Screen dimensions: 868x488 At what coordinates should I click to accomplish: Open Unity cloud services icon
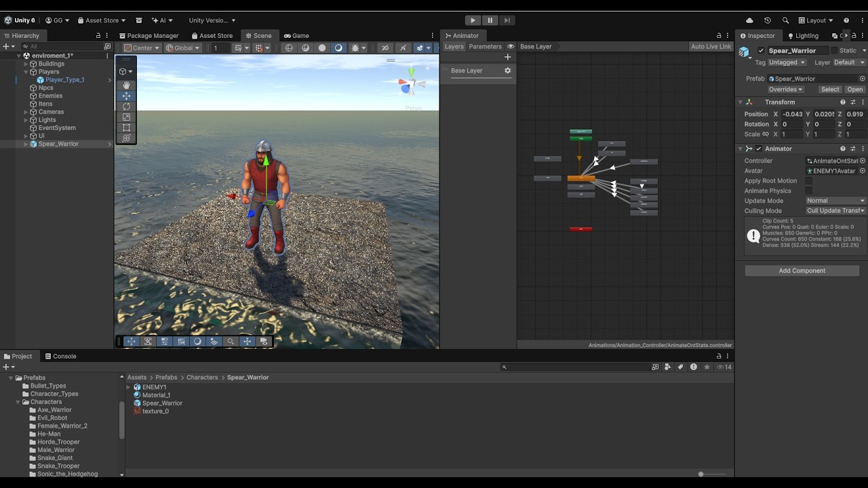(x=749, y=20)
